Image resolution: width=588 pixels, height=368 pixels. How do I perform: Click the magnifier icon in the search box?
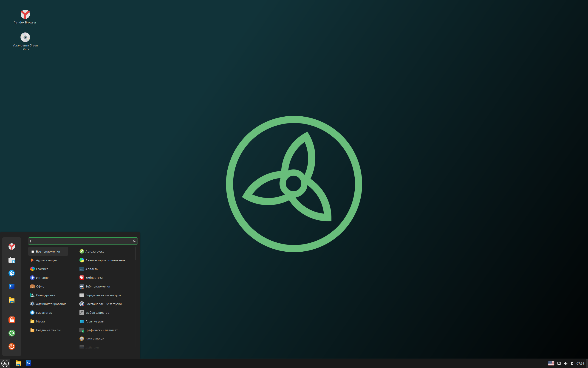tap(134, 241)
